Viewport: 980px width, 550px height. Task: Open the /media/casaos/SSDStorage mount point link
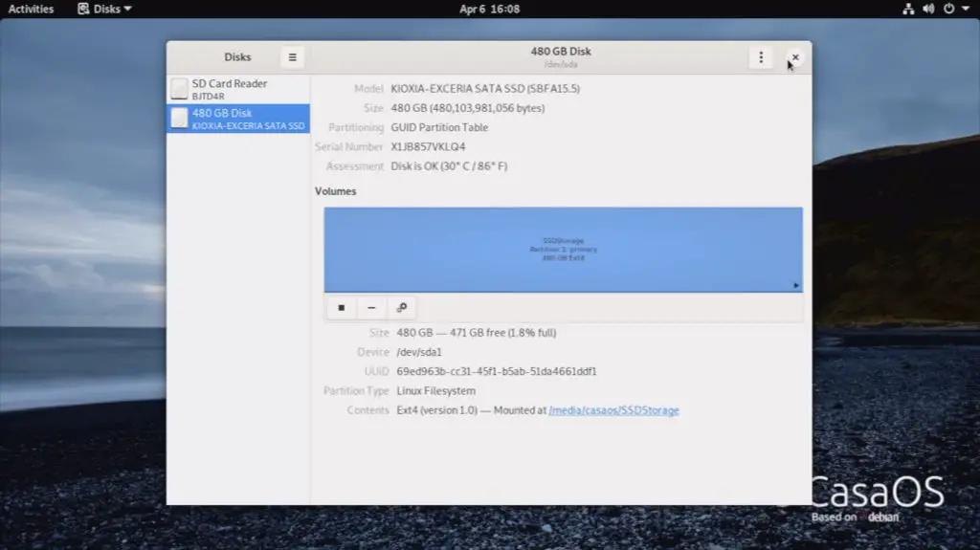coord(613,410)
